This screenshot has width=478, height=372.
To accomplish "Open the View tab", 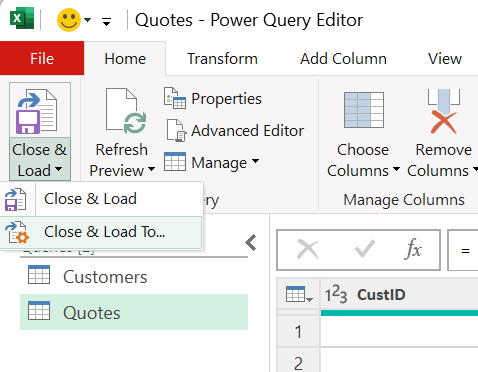I will pos(445,59).
